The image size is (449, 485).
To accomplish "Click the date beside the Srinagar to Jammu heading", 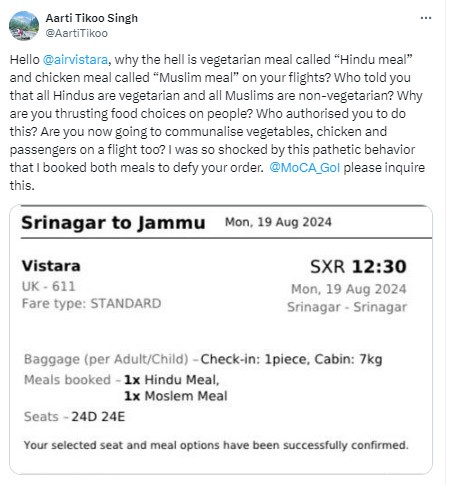I will pos(278,222).
